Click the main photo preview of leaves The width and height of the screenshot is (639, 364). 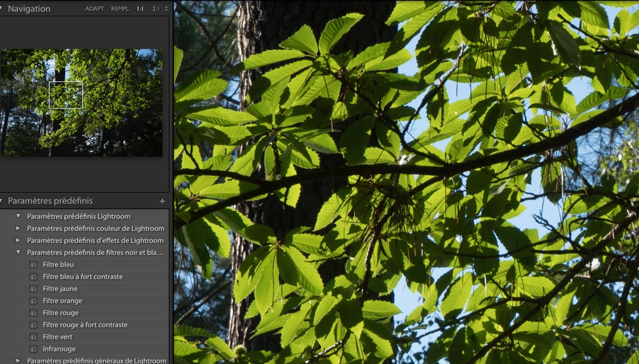coord(406,182)
